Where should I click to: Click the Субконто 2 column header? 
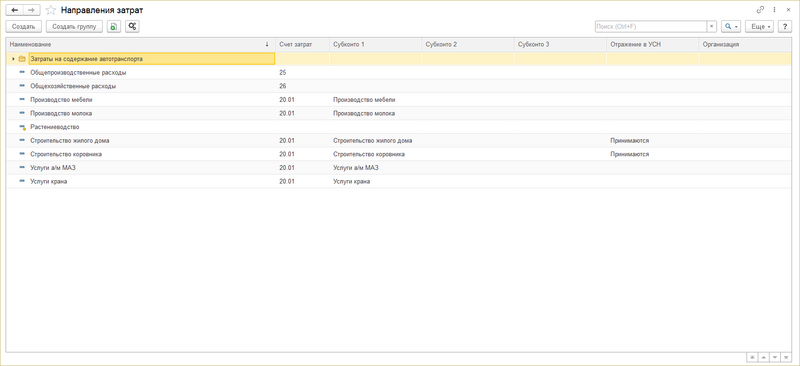(x=468, y=45)
